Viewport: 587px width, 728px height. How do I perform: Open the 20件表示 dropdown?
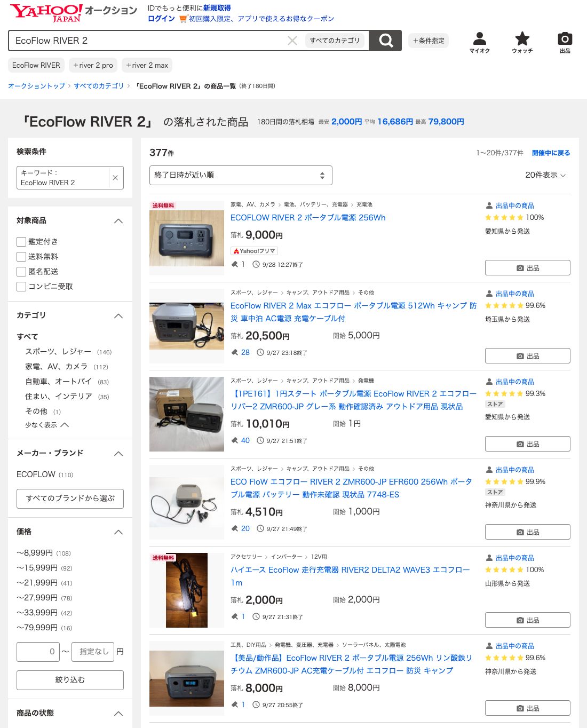click(x=545, y=175)
